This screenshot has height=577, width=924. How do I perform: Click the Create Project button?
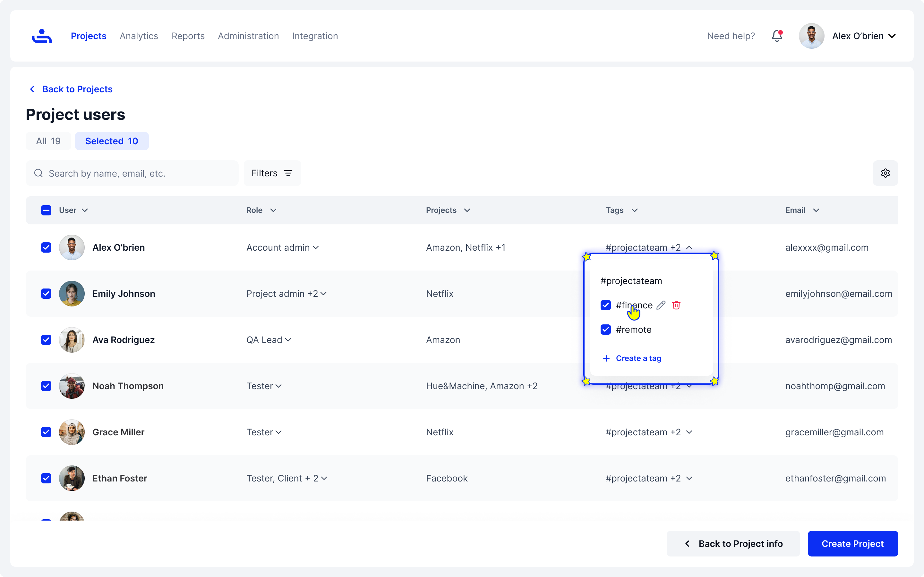pos(852,543)
